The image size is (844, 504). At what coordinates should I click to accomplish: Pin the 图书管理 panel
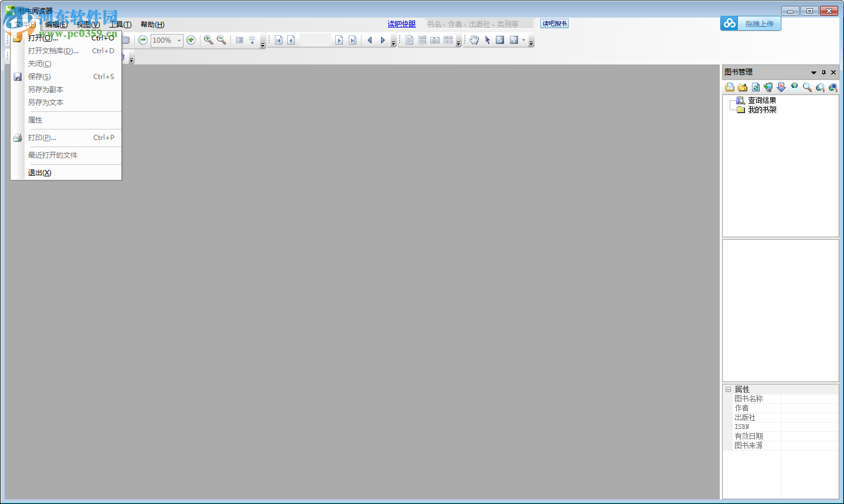click(823, 73)
